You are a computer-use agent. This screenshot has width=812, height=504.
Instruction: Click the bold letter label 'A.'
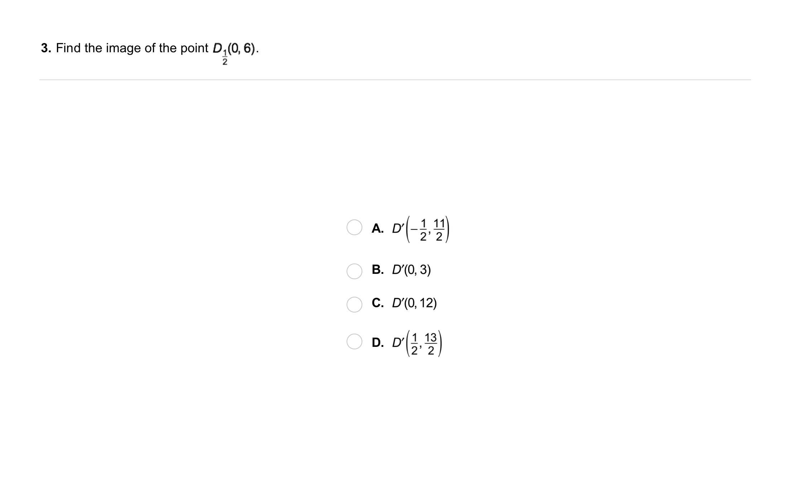[x=378, y=228]
